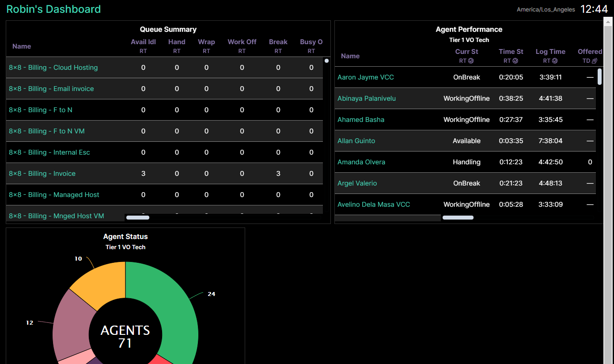Select agent Allan Guinto
Screen dimensions: 614x364
coord(356,141)
